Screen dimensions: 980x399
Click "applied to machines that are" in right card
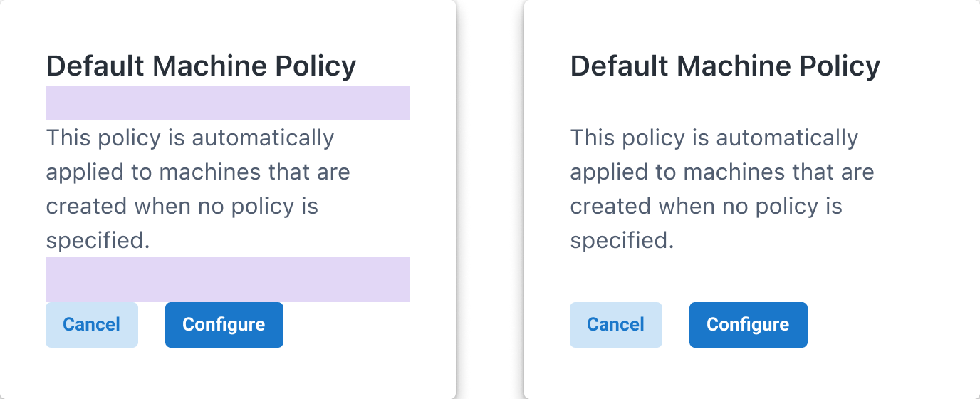(722, 172)
